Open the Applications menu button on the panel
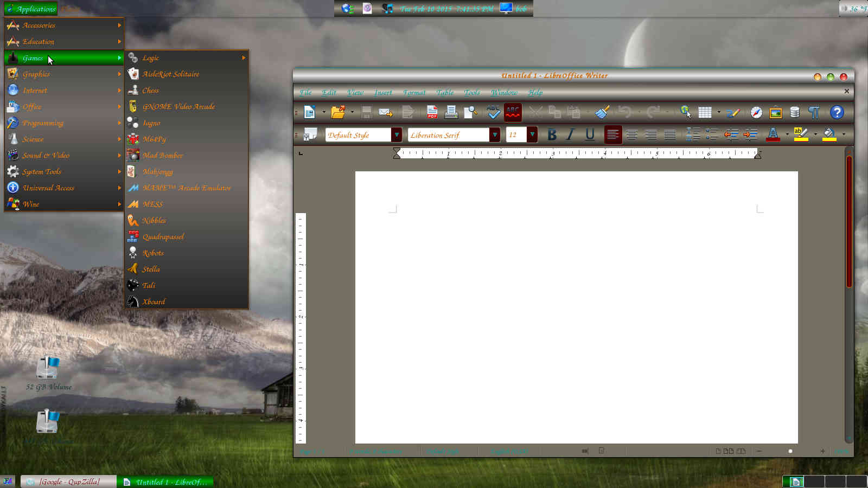This screenshot has height=488, width=868. [x=30, y=9]
